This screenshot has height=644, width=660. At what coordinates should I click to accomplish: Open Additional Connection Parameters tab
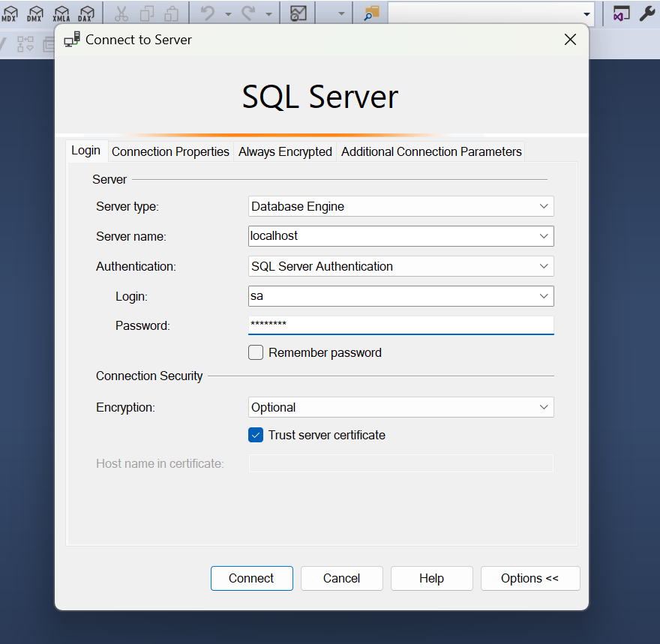coord(431,152)
